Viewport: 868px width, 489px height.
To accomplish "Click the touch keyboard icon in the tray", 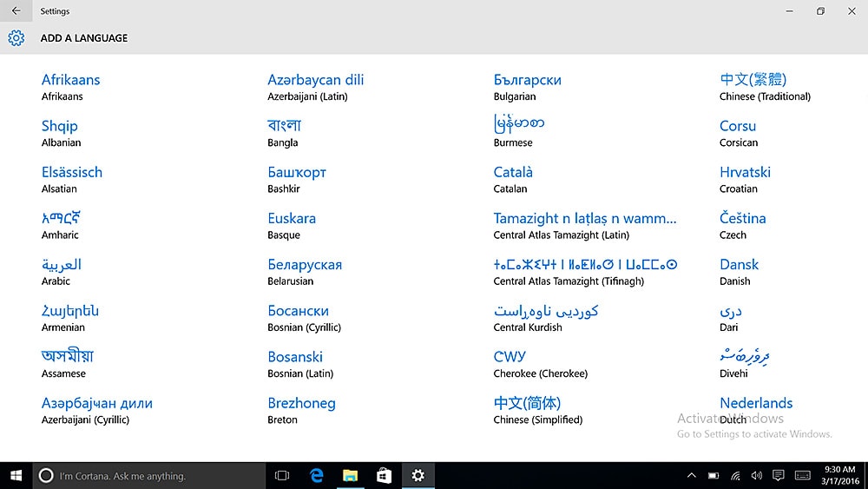I will coord(803,475).
